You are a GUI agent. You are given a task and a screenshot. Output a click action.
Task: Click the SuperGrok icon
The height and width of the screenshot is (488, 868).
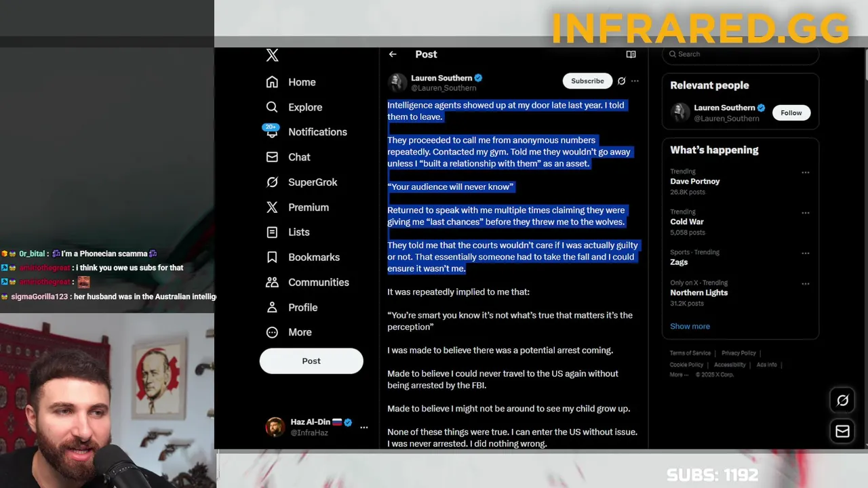tap(272, 182)
